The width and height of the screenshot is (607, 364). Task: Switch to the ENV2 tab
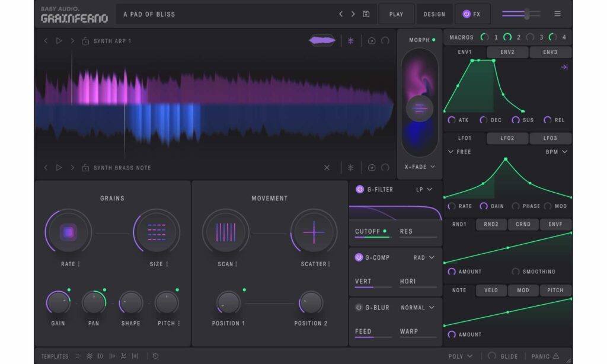coord(507,52)
